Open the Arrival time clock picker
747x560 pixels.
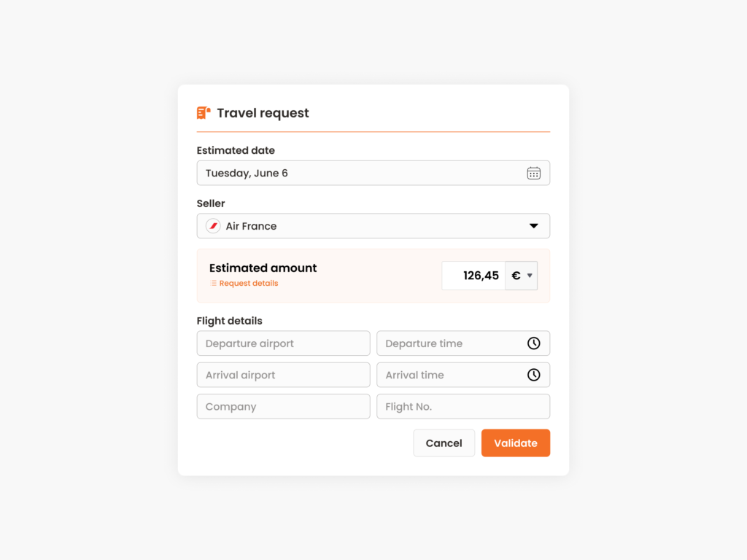click(x=535, y=375)
